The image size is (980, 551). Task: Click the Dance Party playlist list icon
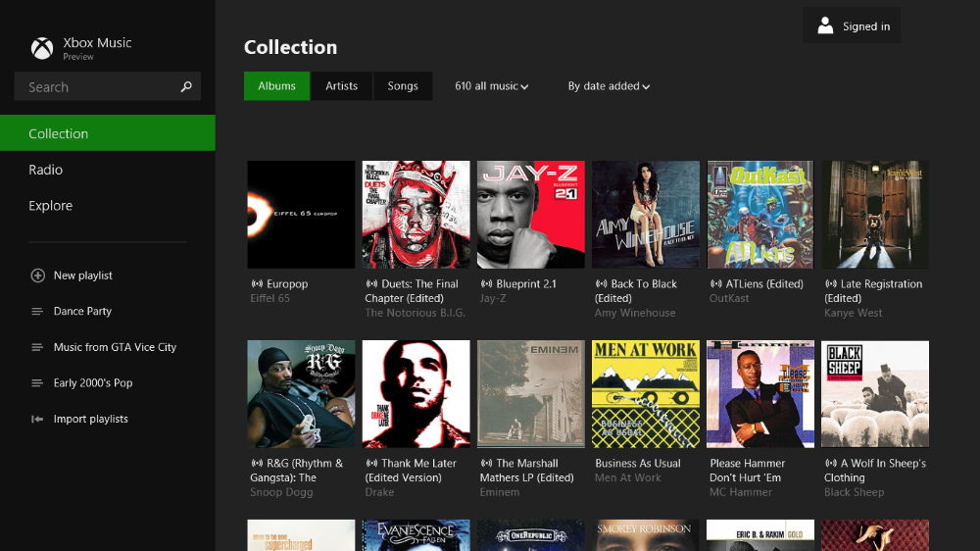(37, 311)
